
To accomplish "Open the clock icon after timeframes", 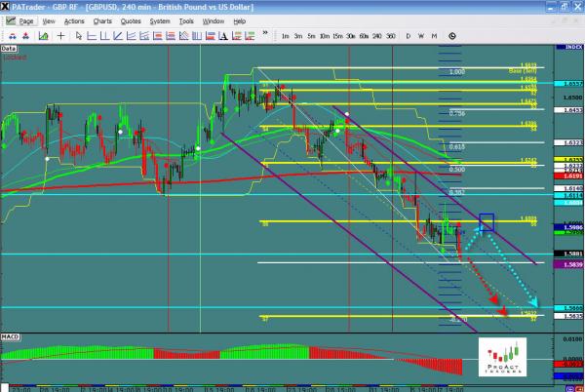I will tap(450, 35).
